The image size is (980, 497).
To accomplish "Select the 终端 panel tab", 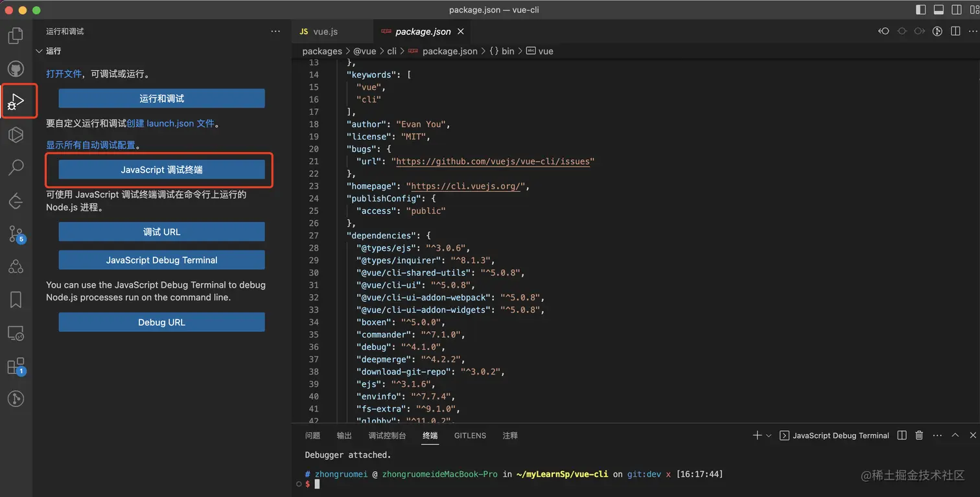I will [x=430, y=435].
